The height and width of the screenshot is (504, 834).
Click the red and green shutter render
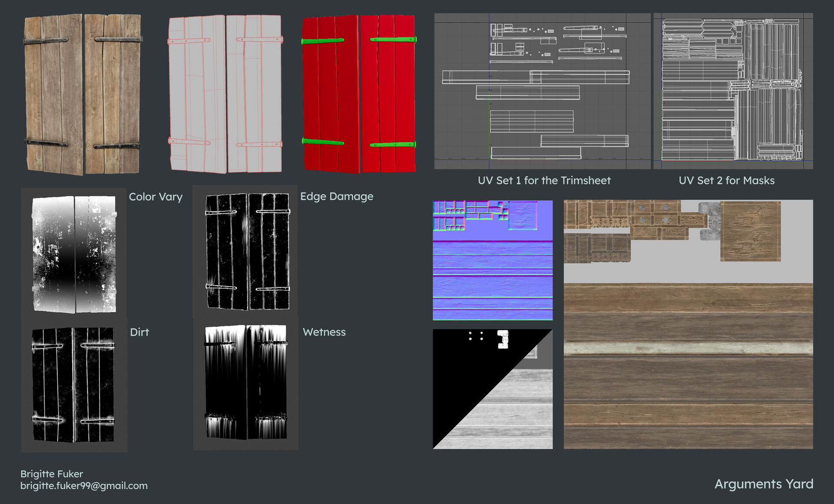(359, 93)
